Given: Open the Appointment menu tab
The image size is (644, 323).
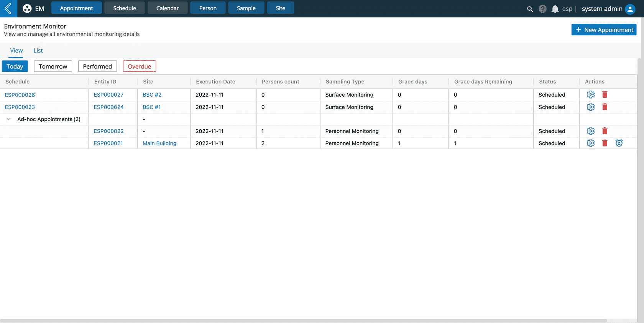Looking at the screenshot, I should click(x=76, y=8).
